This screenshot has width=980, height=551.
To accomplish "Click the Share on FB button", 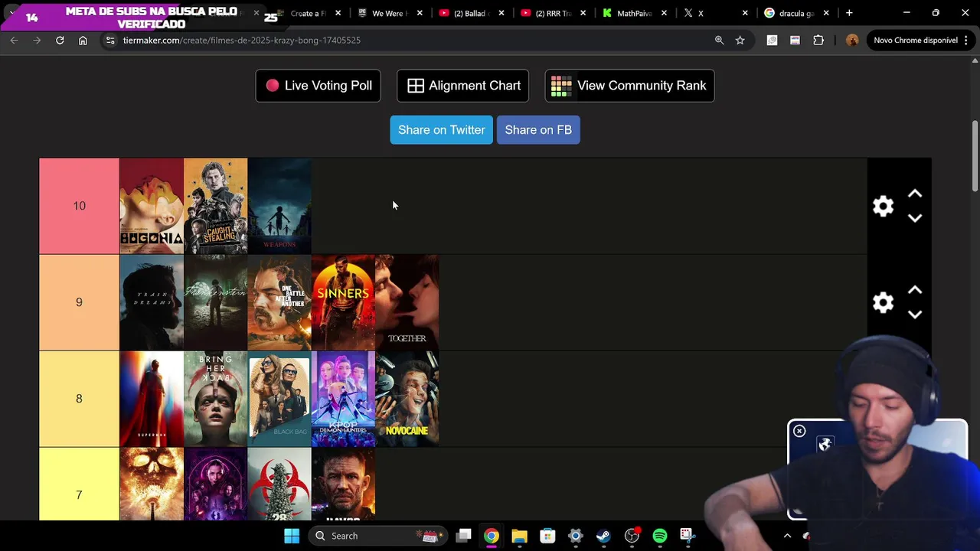I will [x=538, y=130].
